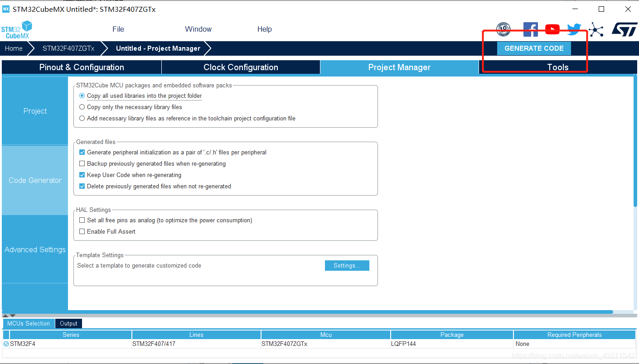Image resolution: width=639 pixels, height=364 pixels.
Task: Click the Package column header
Action: (x=452, y=335)
